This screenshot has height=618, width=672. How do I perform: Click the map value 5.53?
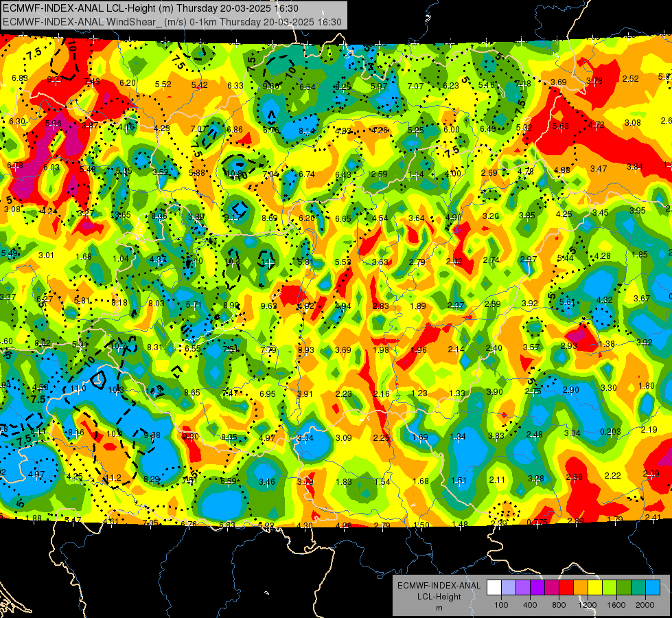click(343, 262)
